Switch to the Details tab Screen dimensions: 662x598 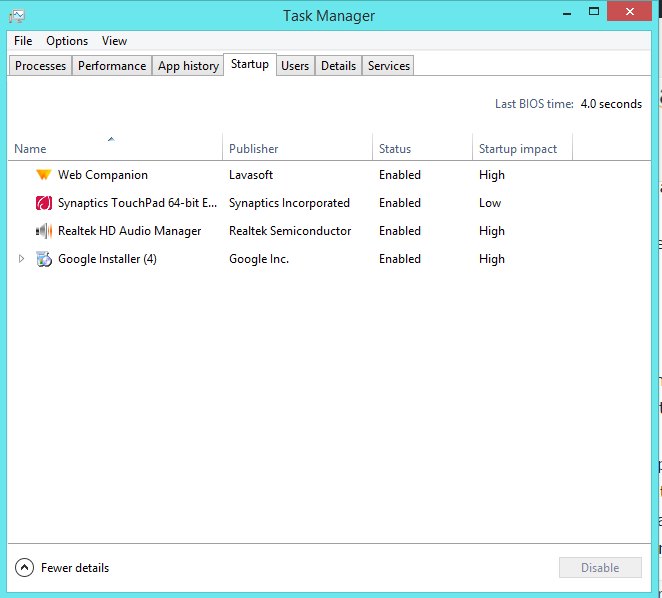[338, 65]
